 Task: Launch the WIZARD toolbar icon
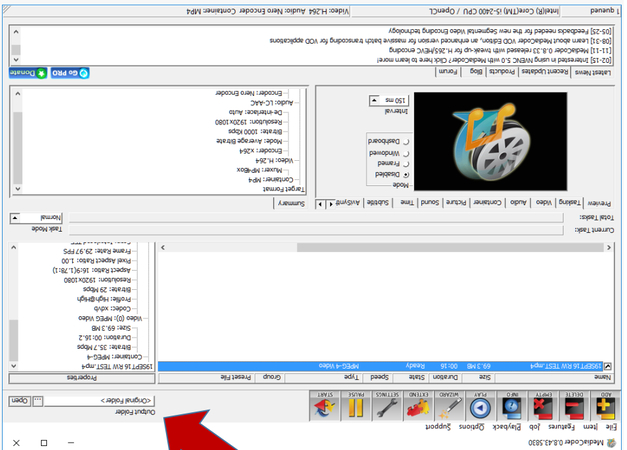tap(449, 406)
